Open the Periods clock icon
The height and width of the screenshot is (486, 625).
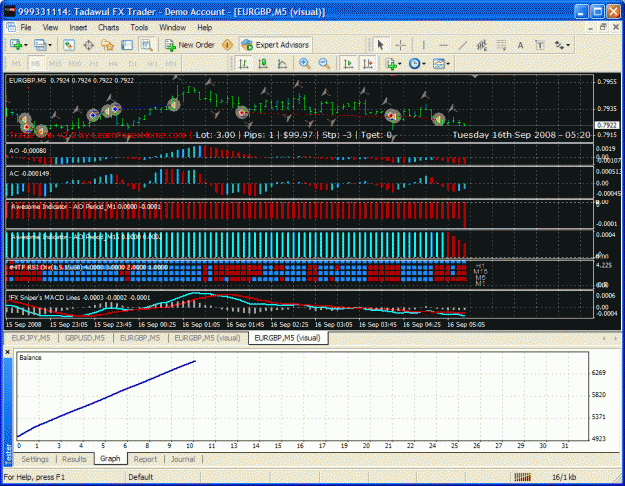[415, 63]
